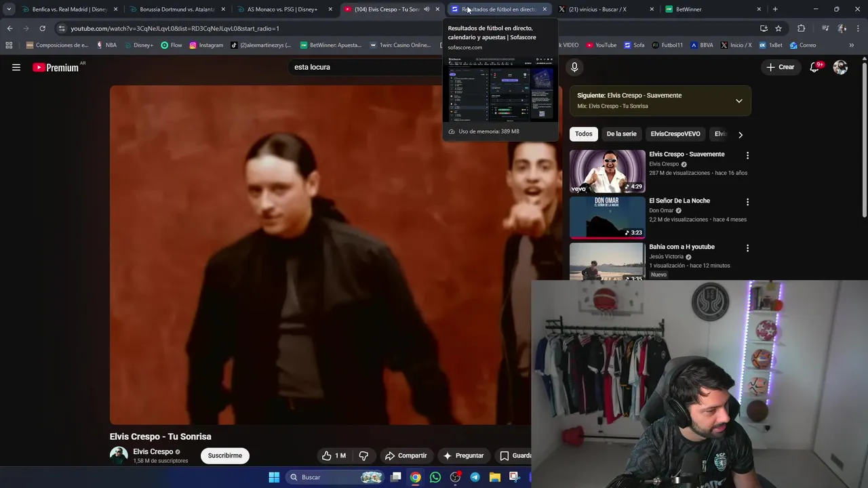Open Flow bookmark
868x488 pixels.
pos(172,45)
